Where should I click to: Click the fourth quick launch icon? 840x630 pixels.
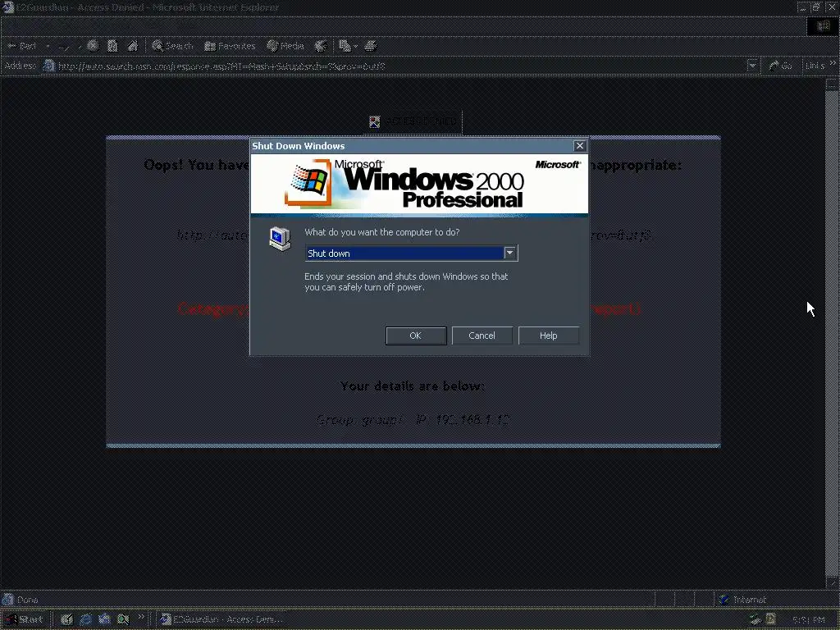pyautogui.click(x=123, y=619)
